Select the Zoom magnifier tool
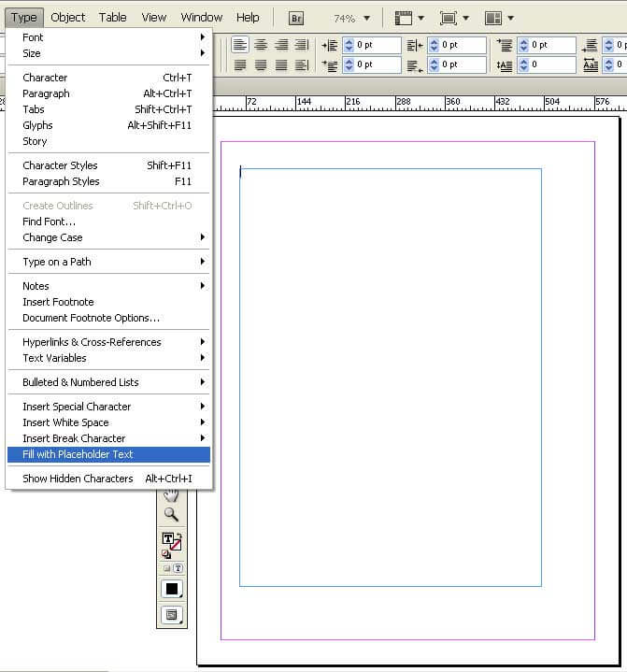 click(x=171, y=514)
